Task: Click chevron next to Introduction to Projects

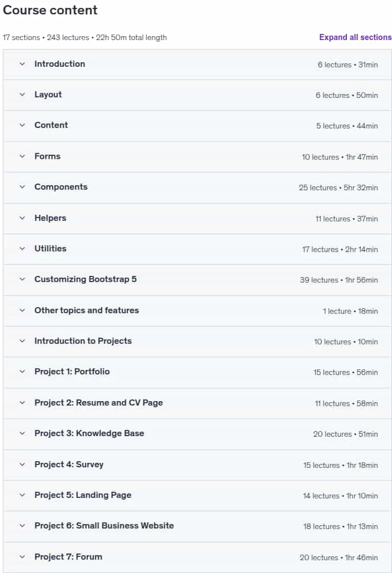Action: pyautogui.click(x=22, y=342)
